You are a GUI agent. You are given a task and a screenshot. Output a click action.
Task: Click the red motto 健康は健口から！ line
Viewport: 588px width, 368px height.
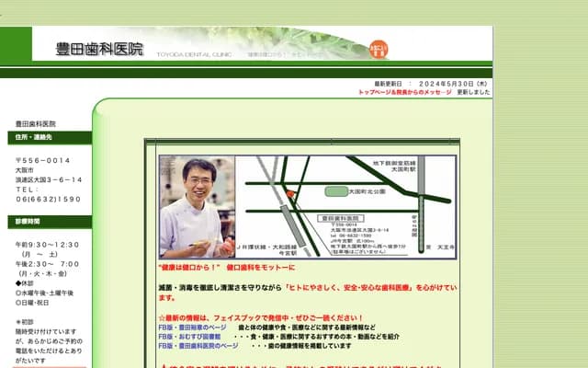click(x=227, y=268)
